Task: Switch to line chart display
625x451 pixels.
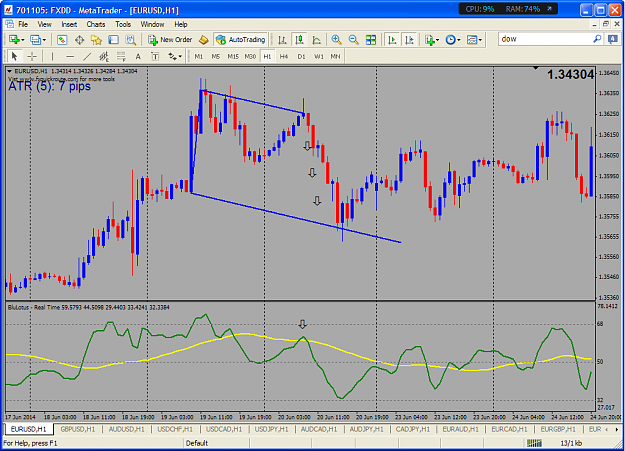Action: pyautogui.click(x=317, y=39)
